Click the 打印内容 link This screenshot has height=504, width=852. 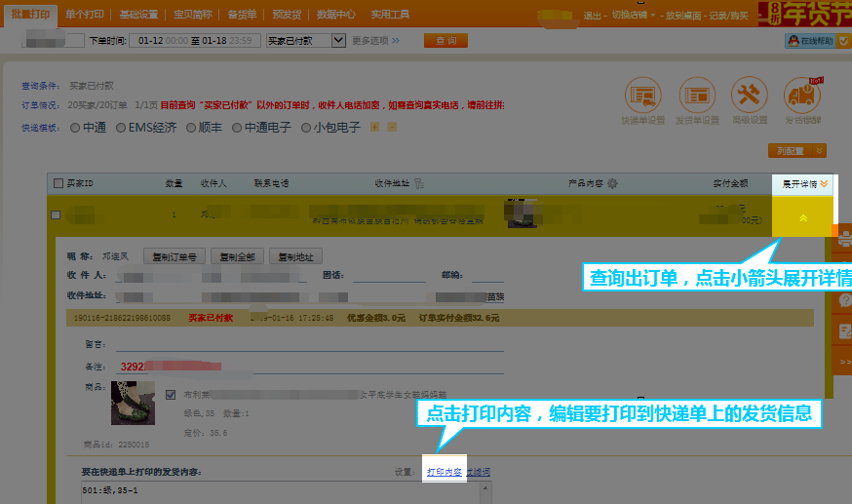pos(444,472)
